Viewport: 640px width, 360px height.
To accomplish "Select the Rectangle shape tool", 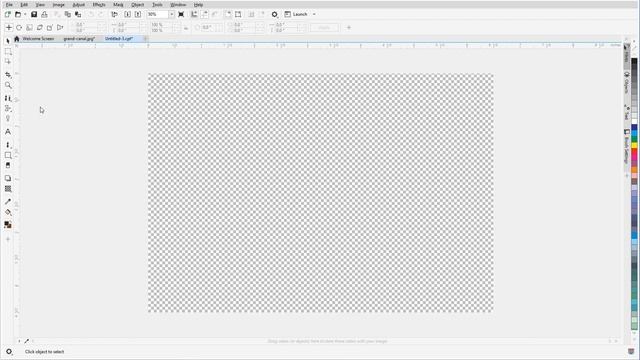I will [x=8, y=155].
